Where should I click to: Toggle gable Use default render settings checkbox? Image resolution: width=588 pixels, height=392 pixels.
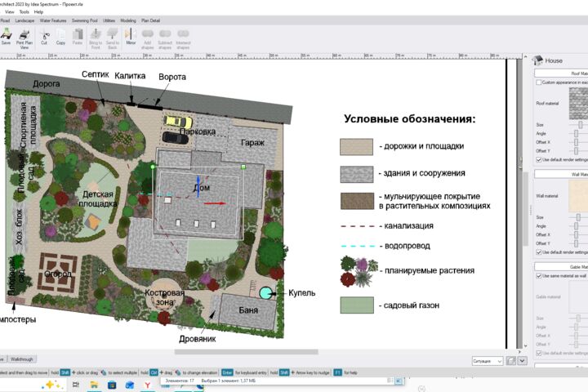[x=538, y=354]
